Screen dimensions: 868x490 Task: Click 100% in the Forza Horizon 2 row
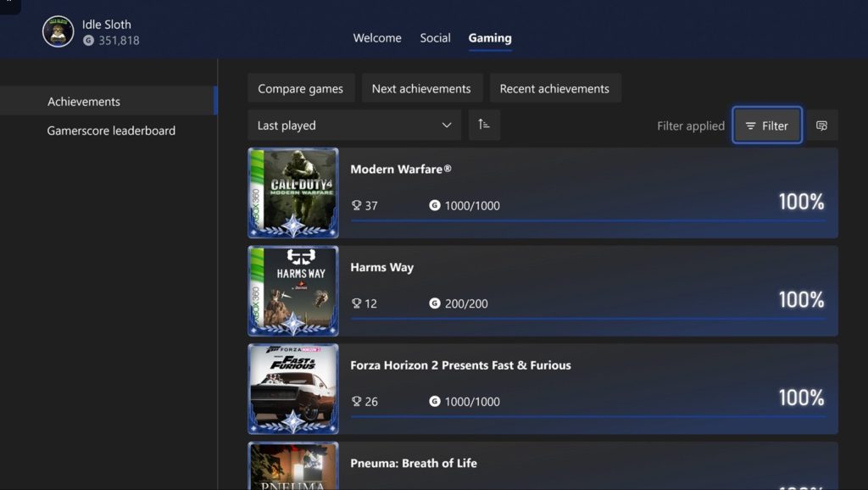(801, 398)
